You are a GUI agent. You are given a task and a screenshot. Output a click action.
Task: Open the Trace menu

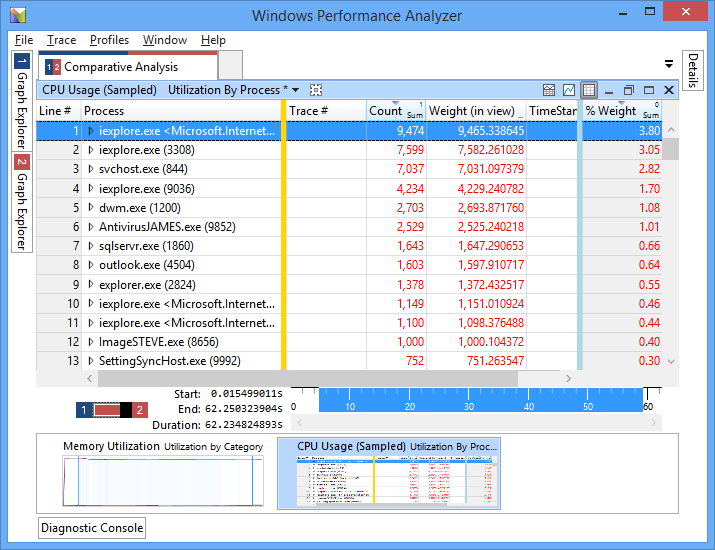pos(61,40)
